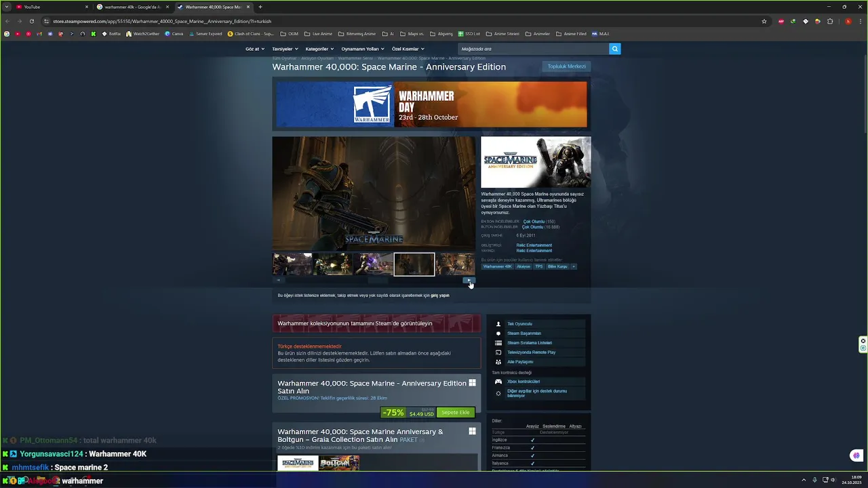
Task: Click the Remote Play TV cast icon
Action: coord(498,352)
